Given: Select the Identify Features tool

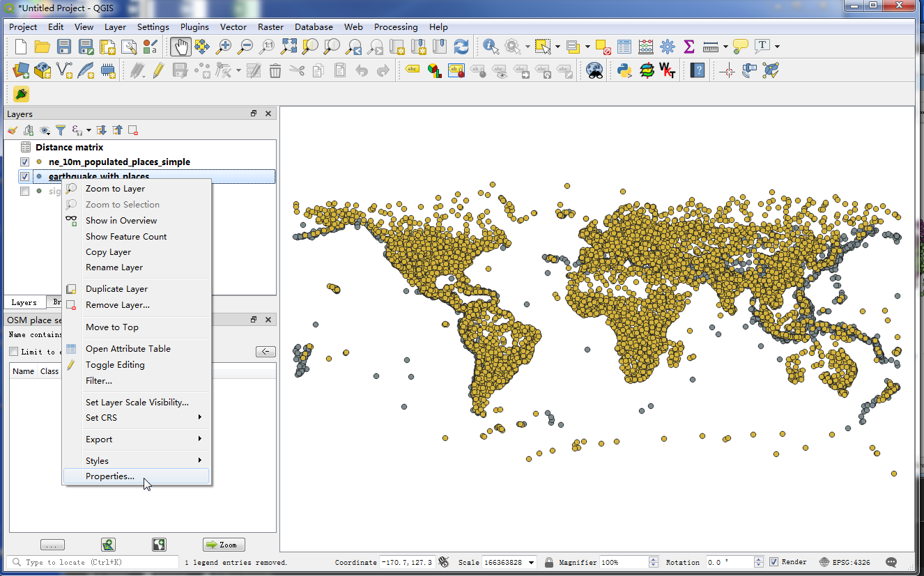Looking at the screenshot, I should click(x=491, y=47).
